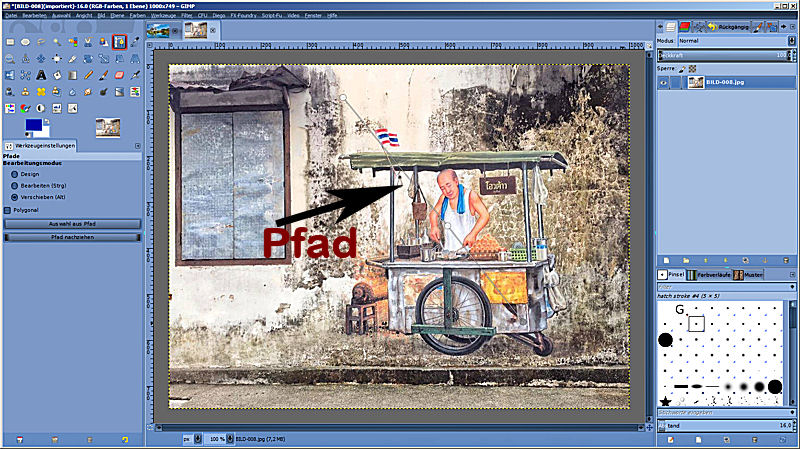The image size is (800, 449).
Task: Select the Text tool
Action: (41, 76)
